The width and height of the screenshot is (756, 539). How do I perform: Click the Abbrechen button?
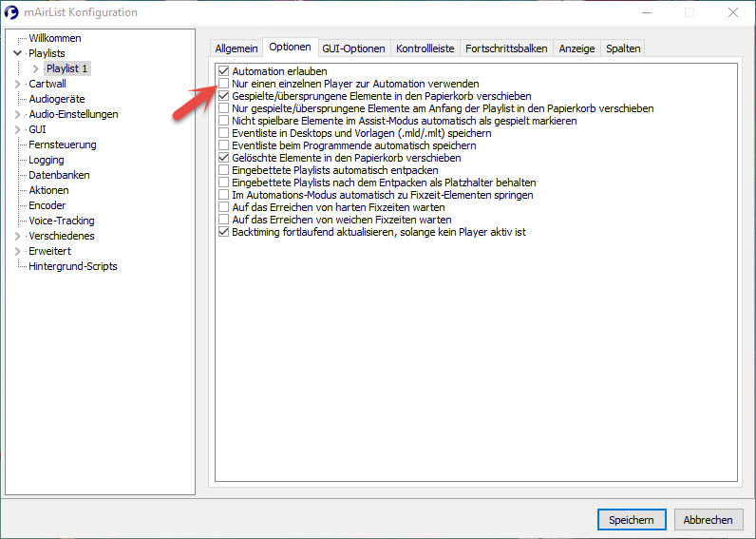[709, 520]
